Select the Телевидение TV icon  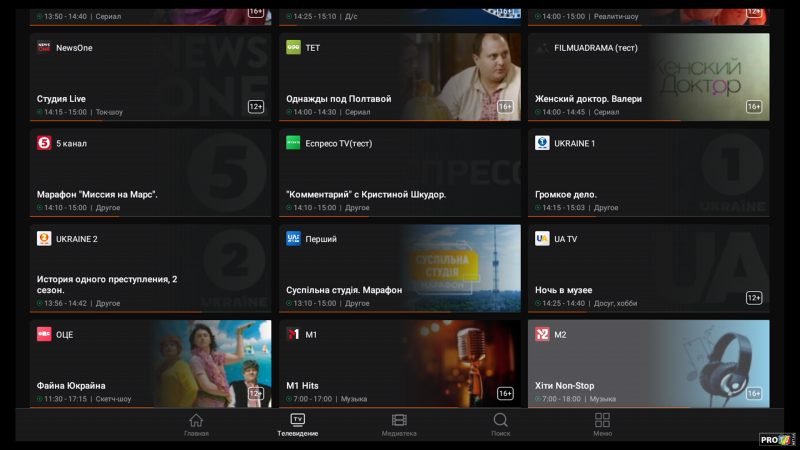298,421
